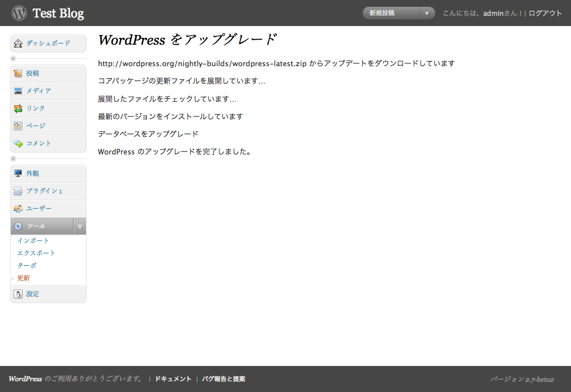This screenshot has height=392, width=571.
Task: Open the ドキュメント footer link
Action: 173,379
